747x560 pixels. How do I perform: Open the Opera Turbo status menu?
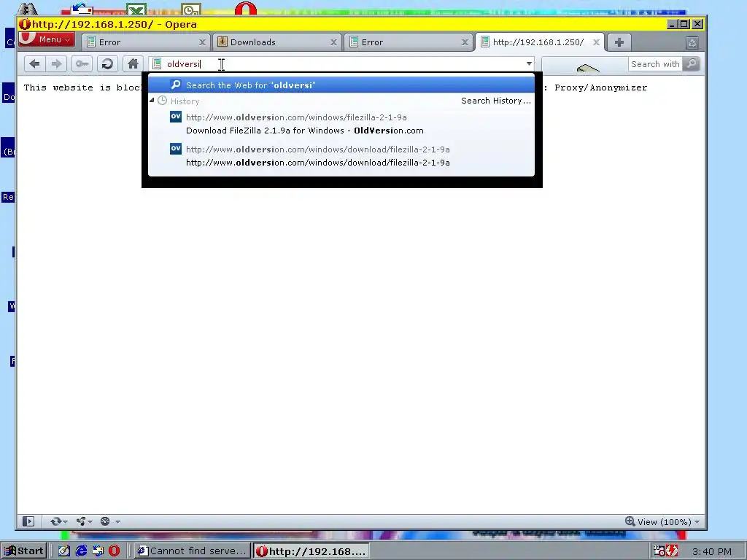(x=110, y=521)
